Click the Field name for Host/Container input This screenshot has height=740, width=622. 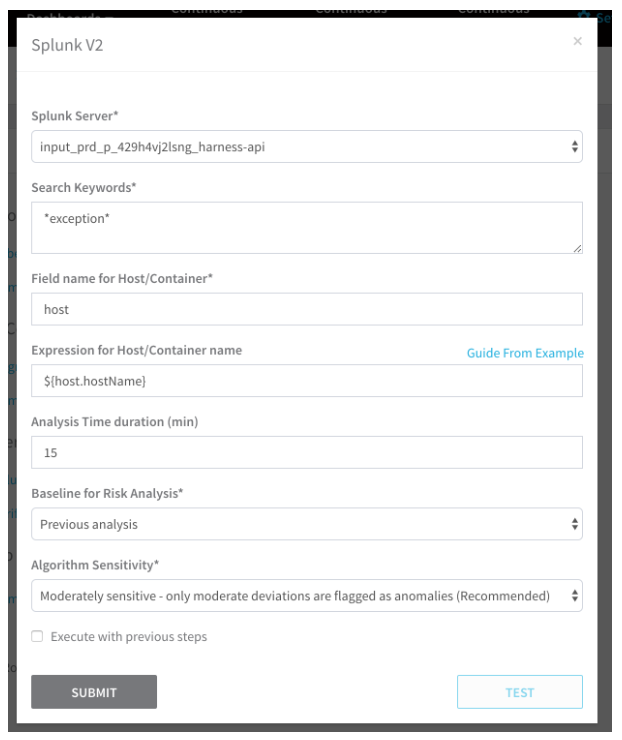coord(307,309)
